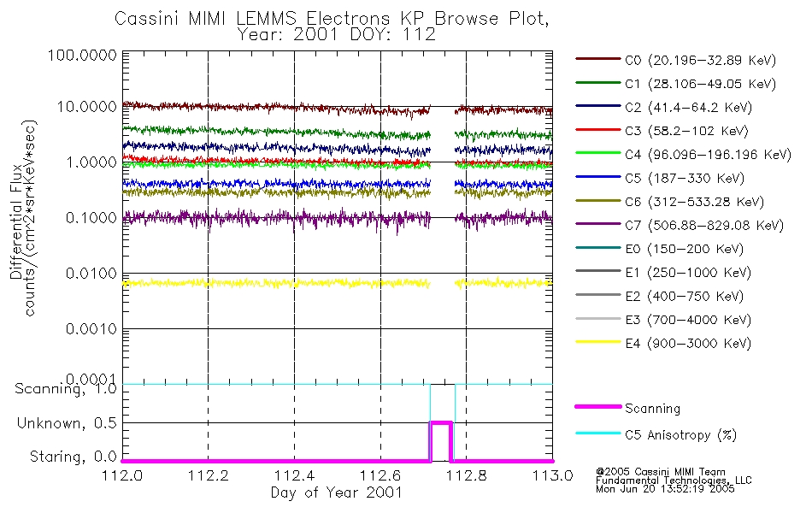
Task: Click the 112.6 x-axis tick label
Action: pos(380,475)
